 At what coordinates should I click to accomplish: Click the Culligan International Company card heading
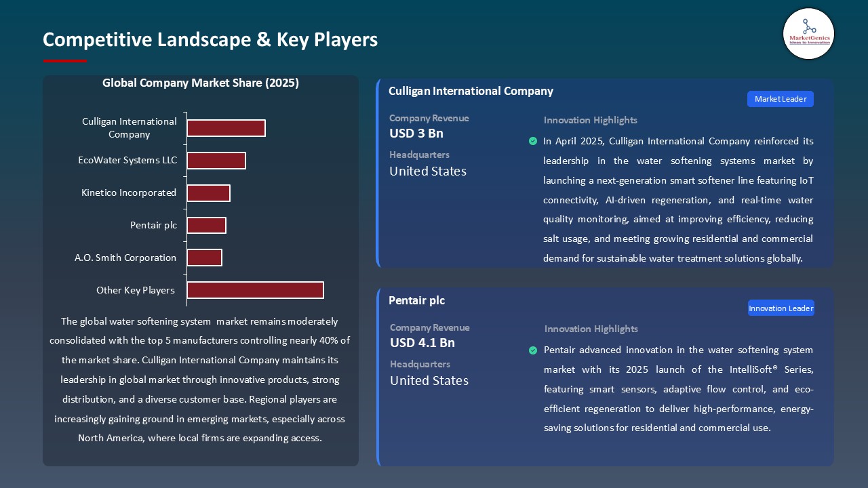tap(471, 91)
